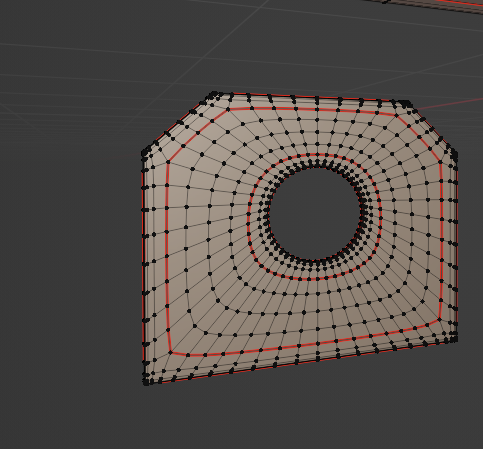Select the right vertical boundary edge of the mesh

coord(456,247)
